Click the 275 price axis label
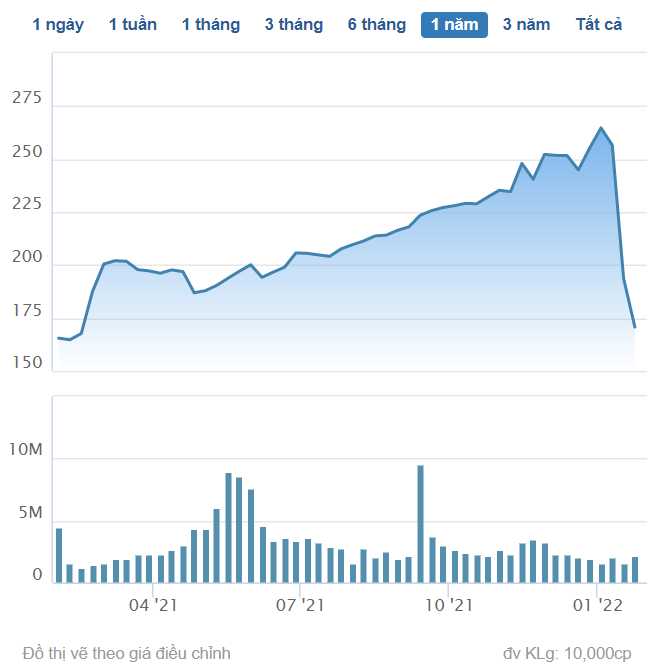This screenshot has width=664, height=664. tap(27, 98)
